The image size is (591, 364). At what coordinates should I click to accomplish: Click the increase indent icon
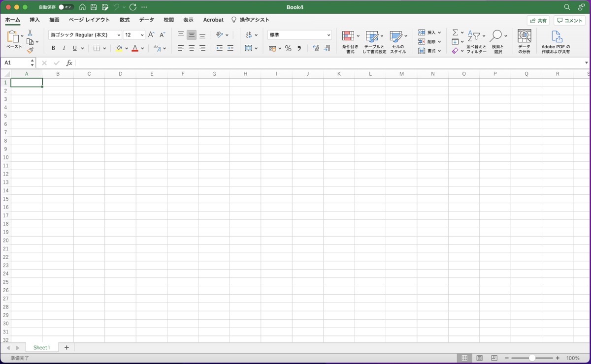pyautogui.click(x=230, y=48)
